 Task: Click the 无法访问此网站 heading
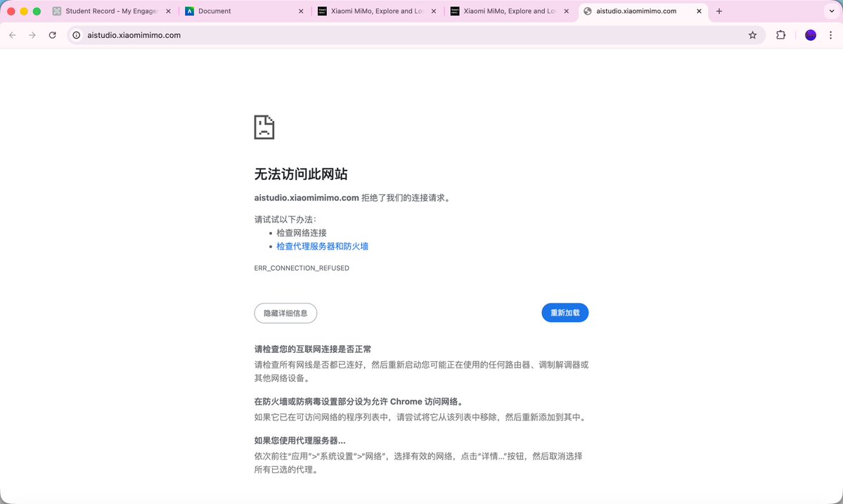click(300, 174)
